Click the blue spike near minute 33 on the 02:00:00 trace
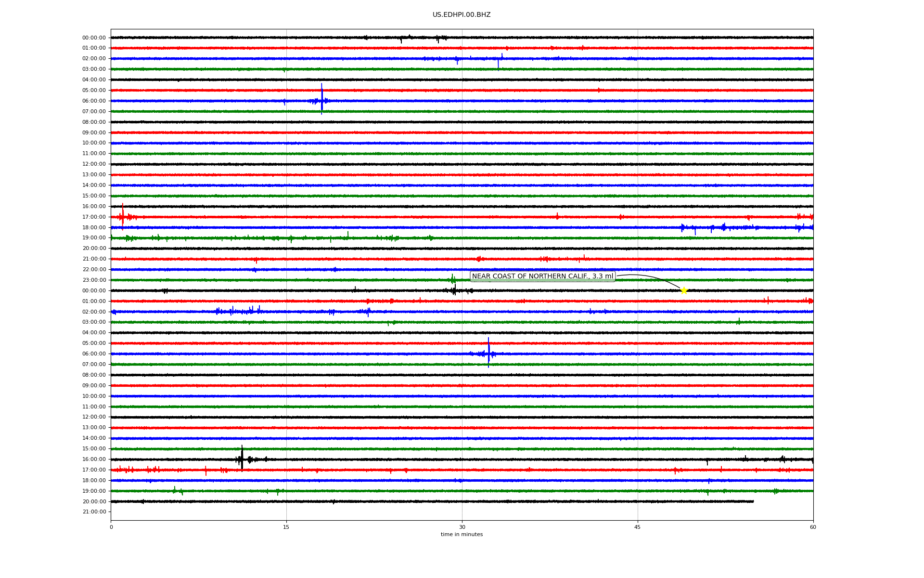Viewport: 924px width, 578px height. point(498,63)
